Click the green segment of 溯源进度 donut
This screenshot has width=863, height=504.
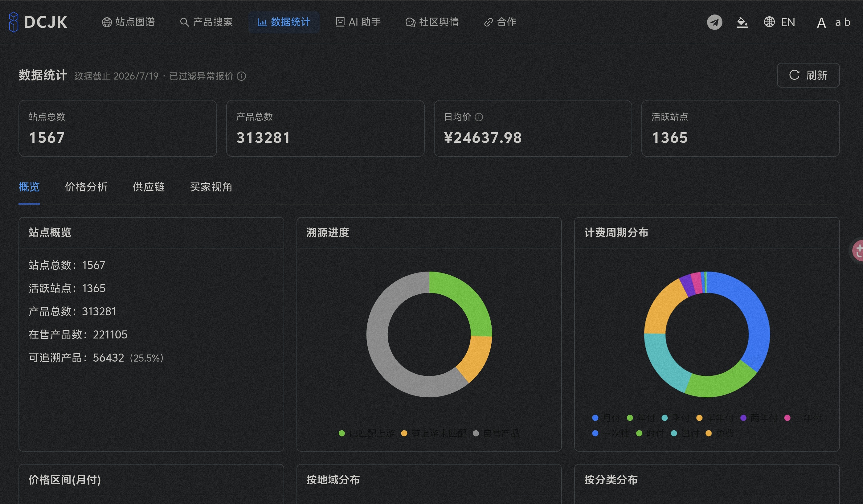[x=466, y=298]
